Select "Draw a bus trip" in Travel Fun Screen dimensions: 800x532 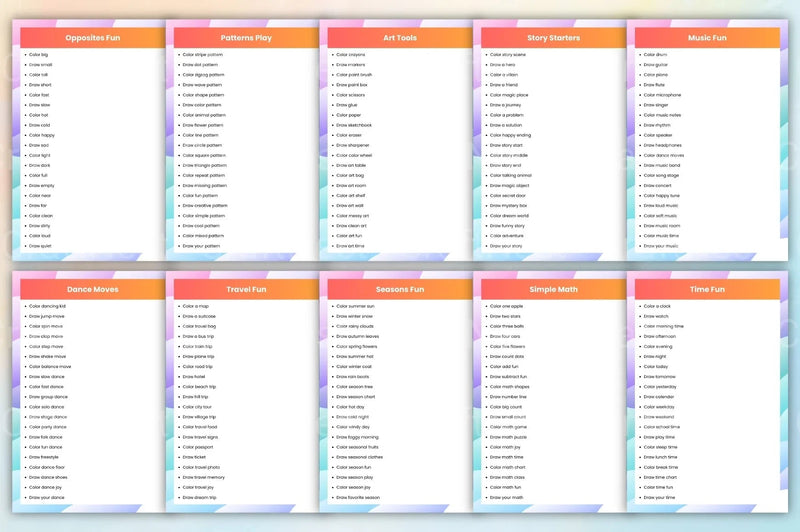[x=198, y=337]
